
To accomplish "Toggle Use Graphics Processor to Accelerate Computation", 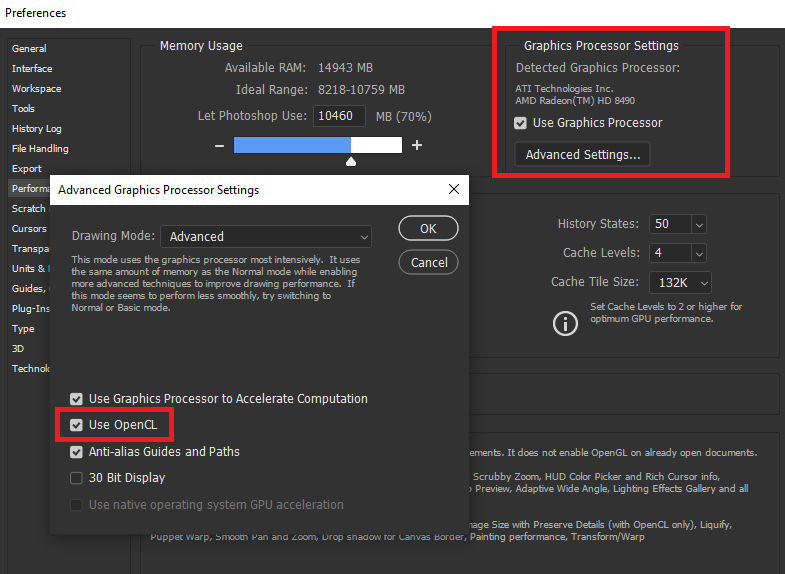I will click(76, 399).
